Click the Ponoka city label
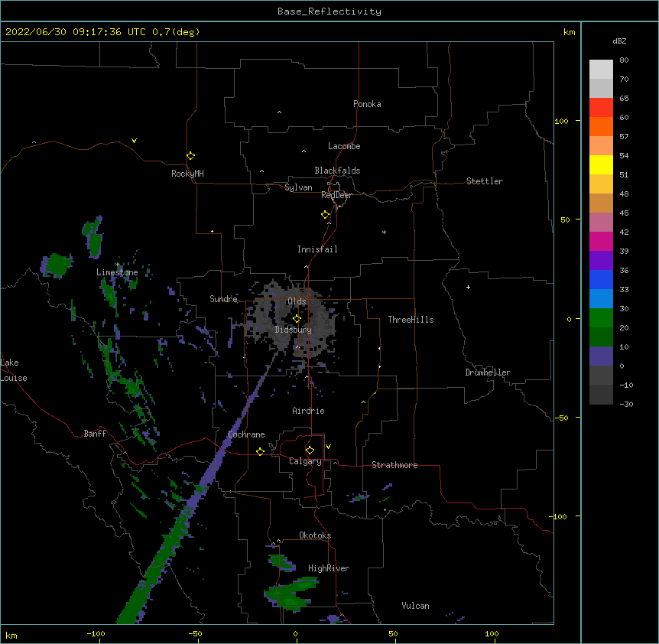This screenshot has width=659, height=644. pyautogui.click(x=367, y=104)
